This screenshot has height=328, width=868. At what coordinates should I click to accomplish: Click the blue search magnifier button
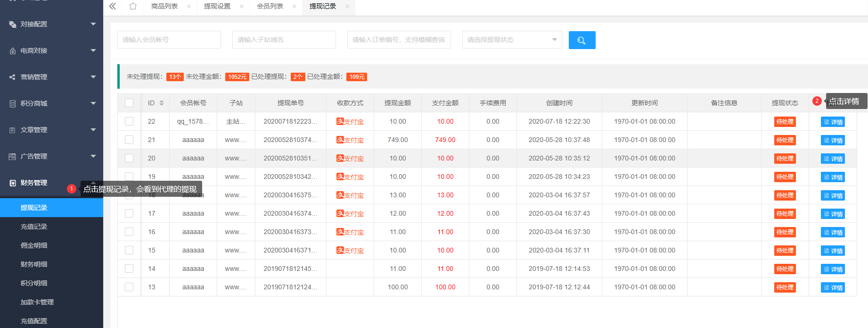(x=582, y=40)
